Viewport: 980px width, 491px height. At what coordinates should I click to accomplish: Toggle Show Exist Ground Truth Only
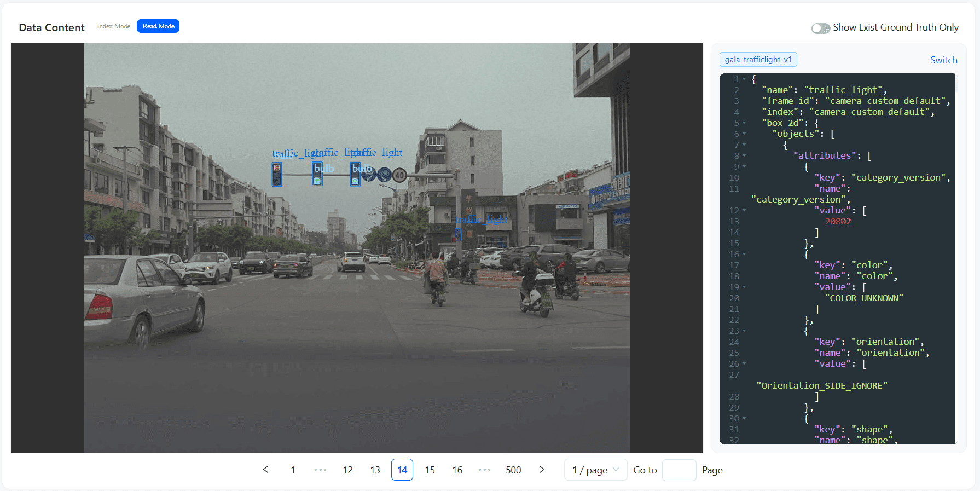pyautogui.click(x=820, y=28)
